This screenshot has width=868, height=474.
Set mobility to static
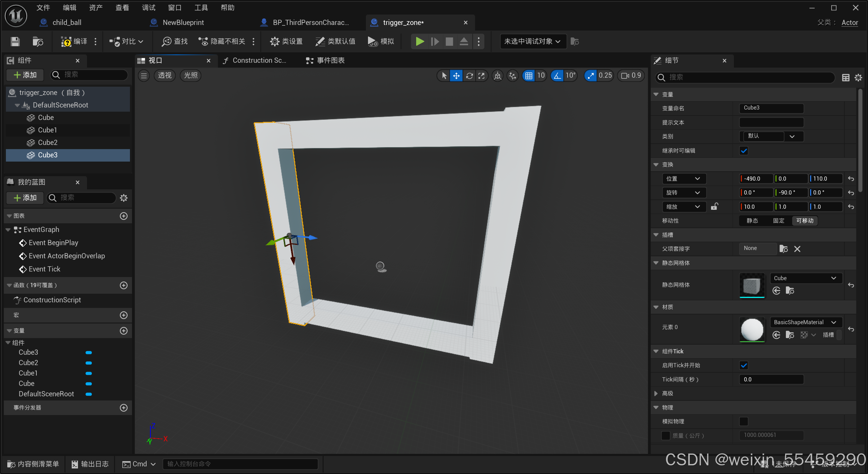tap(752, 221)
